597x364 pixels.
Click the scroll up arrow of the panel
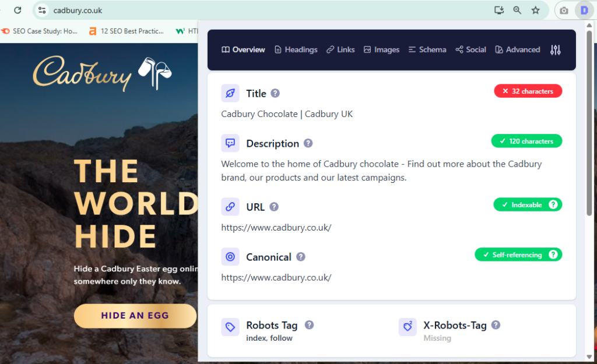pyautogui.click(x=589, y=25)
